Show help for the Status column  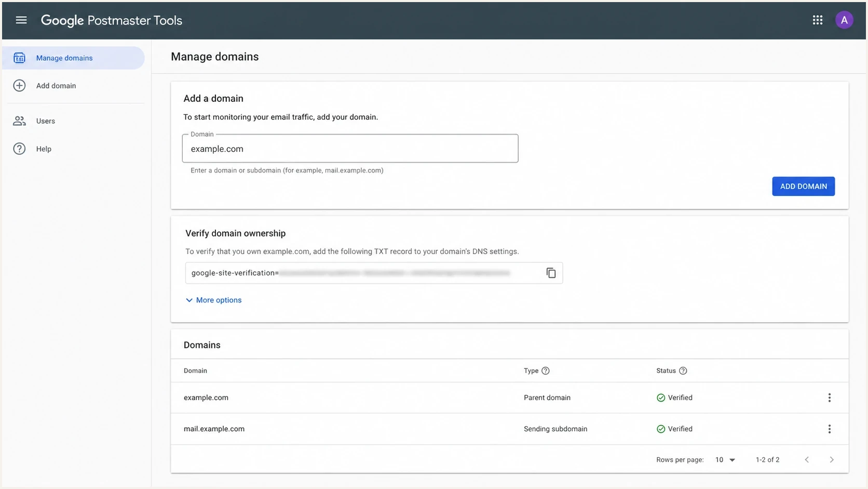[x=683, y=371]
